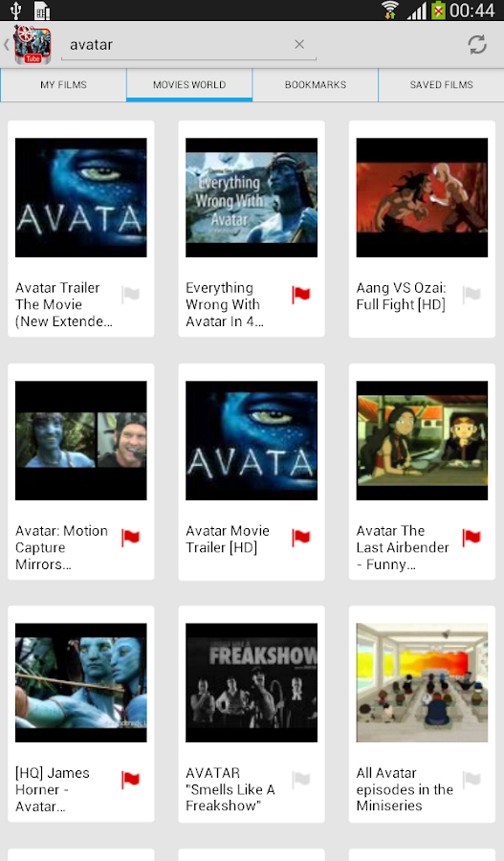Switch to MY FILMS tab
Viewport: 504px width, 861px height.
click(x=63, y=85)
